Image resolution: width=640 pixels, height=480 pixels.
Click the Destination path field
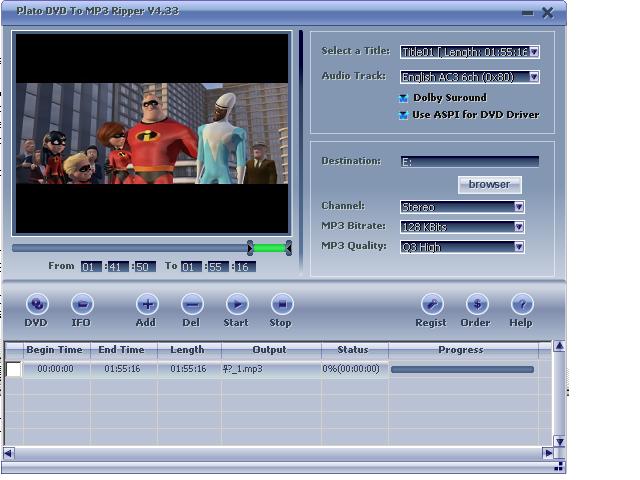[x=470, y=162]
